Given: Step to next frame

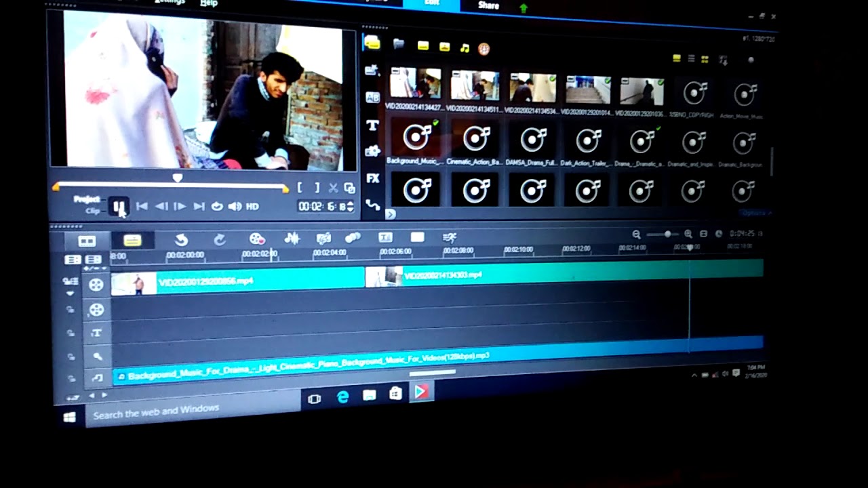Looking at the screenshot, I should click(x=180, y=207).
